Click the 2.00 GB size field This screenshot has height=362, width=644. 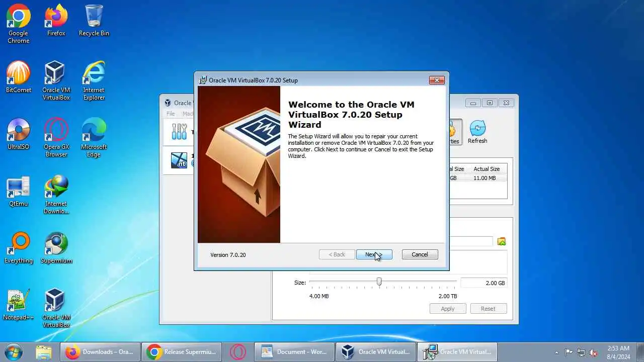(x=484, y=283)
